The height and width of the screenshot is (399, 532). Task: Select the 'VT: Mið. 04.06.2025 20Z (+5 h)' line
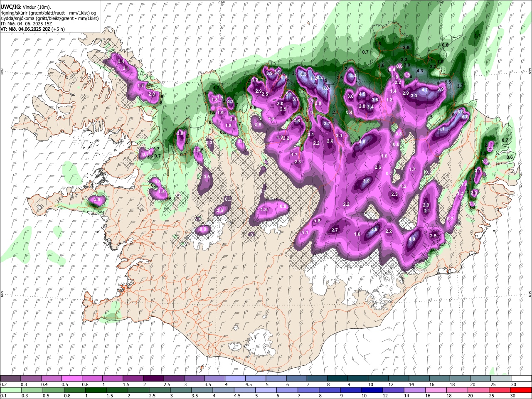[x=32, y=29]
